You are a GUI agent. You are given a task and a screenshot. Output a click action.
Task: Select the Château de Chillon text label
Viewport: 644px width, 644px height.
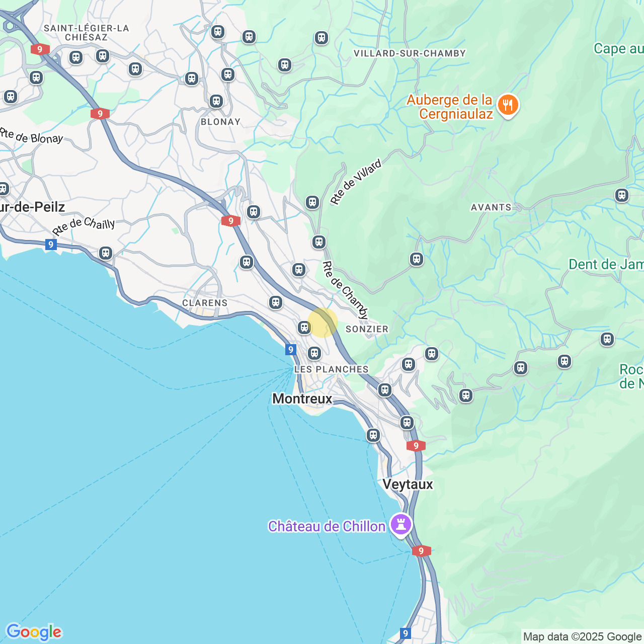327,526
